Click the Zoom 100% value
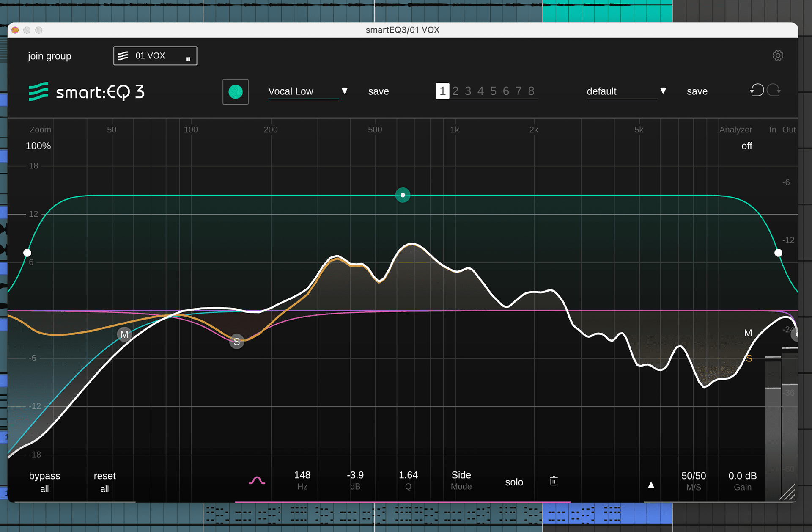The image size is (812, 532). (38, 146)
